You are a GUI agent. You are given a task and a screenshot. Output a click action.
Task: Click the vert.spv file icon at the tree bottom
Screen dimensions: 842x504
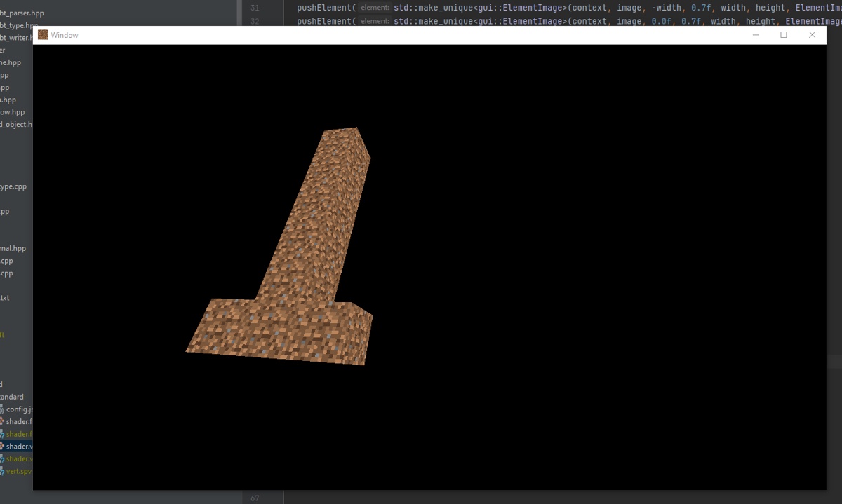pos(2,471)
